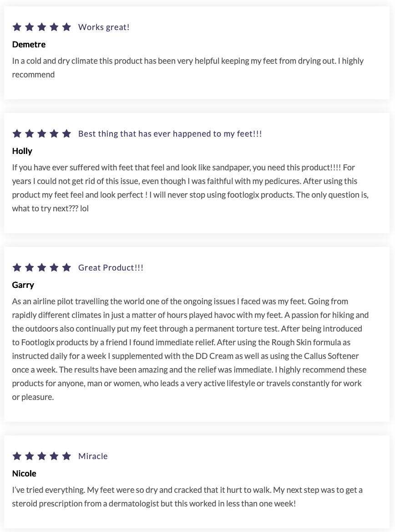Click the first star in Nicole's review
Image resolution: width=395 pixels, height=532 pixels.
17,456
